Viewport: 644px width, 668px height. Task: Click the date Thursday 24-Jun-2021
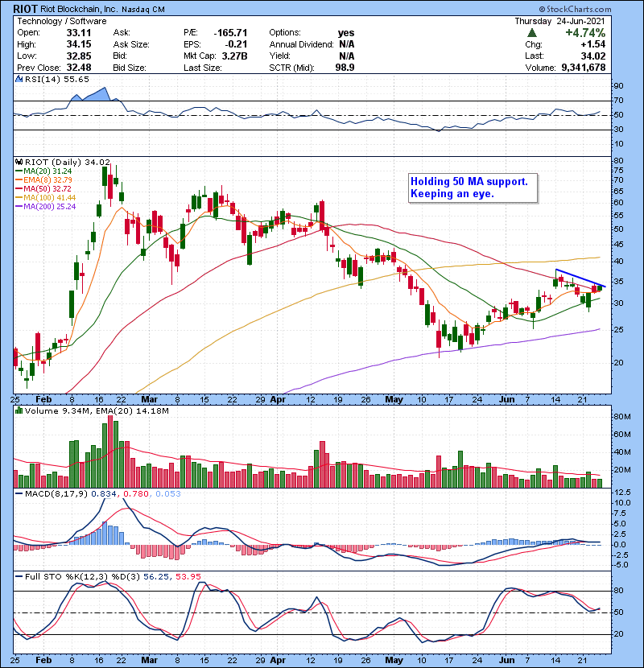(x=559, y=21)
